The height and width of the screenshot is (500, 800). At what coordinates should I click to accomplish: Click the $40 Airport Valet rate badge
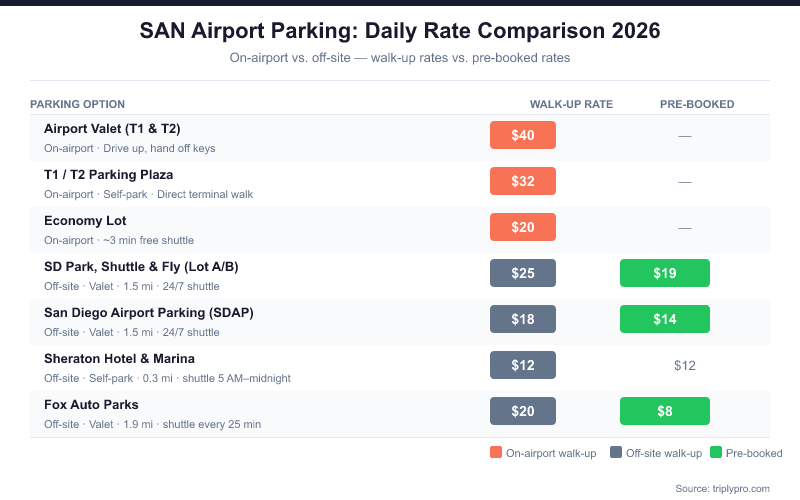click(522, 135)
